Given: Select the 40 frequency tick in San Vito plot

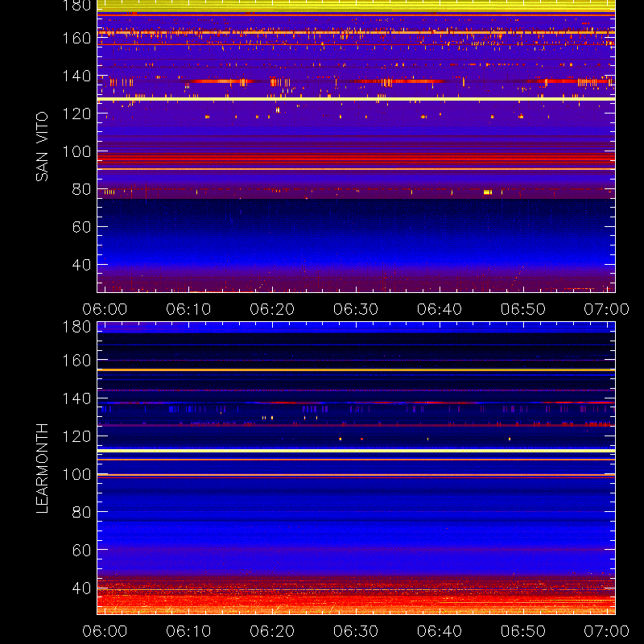Looking at the screenshot, I should click(x=81, y=265).
